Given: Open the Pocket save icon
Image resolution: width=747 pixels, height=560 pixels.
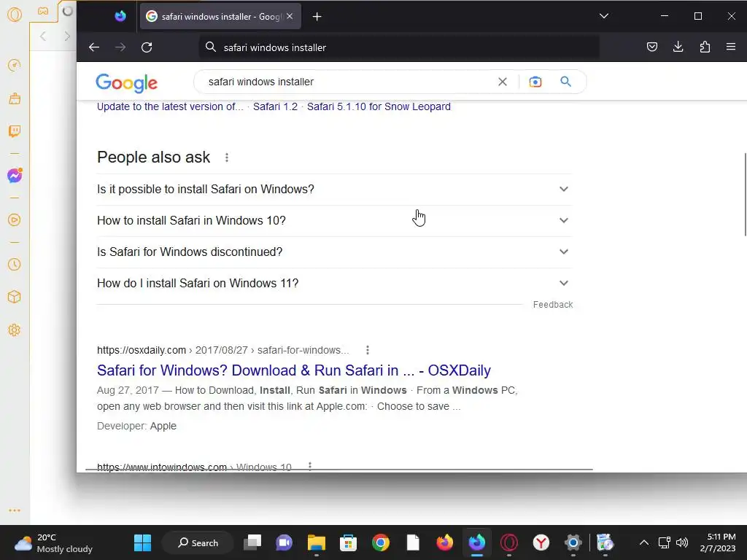Looking at the screenshot, I should coord(652,47).
